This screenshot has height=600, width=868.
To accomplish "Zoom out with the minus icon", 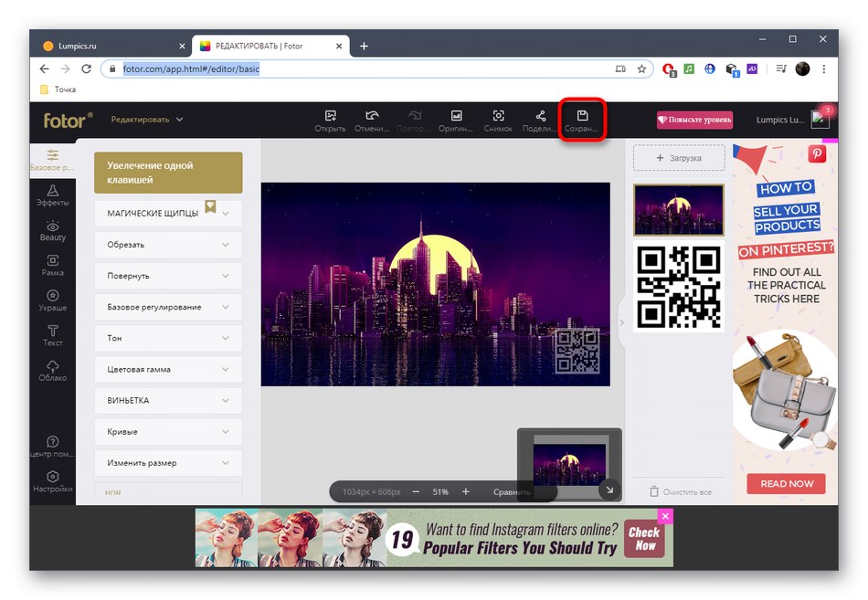I will point(416,491).
